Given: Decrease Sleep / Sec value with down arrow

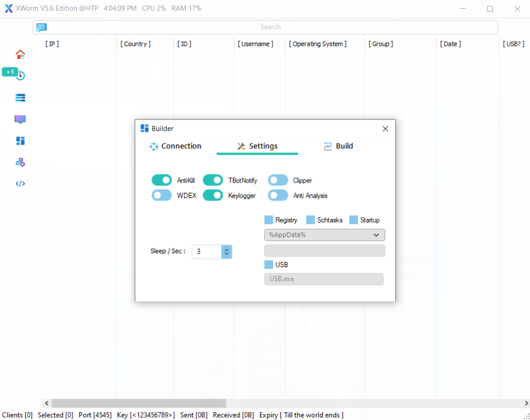Looking at the screenshot, I should point(226,255).
